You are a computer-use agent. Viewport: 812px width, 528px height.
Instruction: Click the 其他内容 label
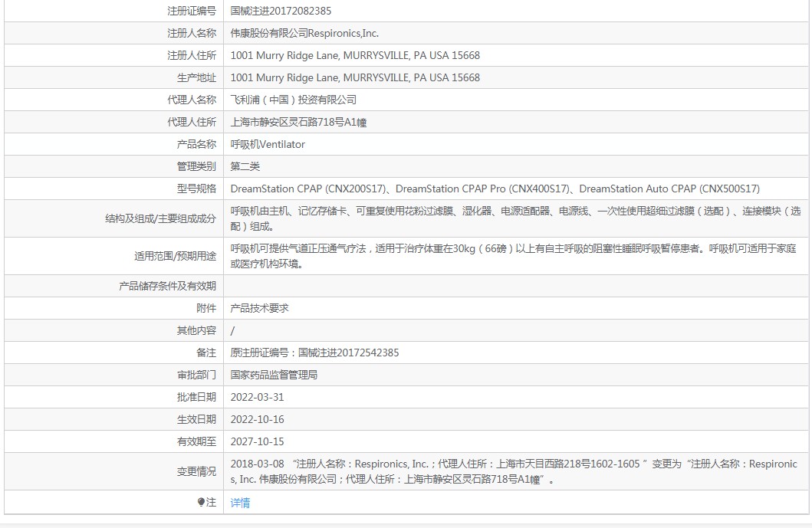196,330
